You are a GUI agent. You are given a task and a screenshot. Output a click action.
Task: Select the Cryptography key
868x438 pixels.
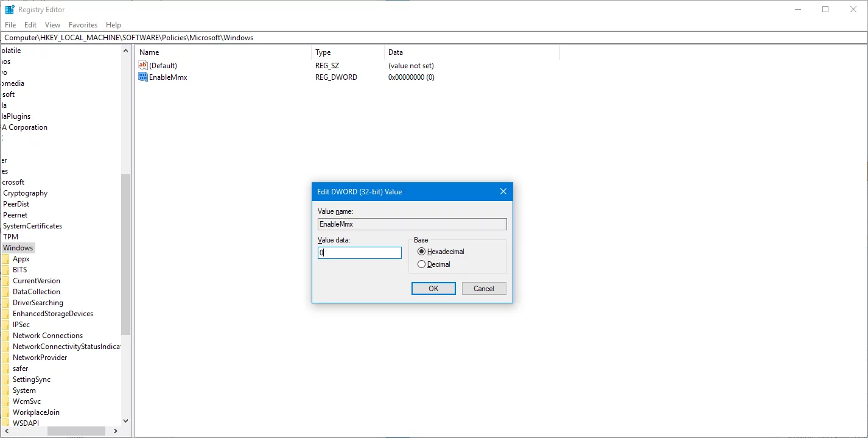click(25, 193)
